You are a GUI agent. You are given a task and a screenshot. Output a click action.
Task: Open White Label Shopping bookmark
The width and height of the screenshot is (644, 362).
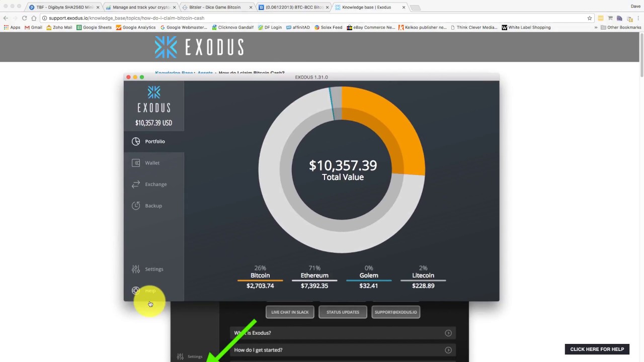pos(526,27)
